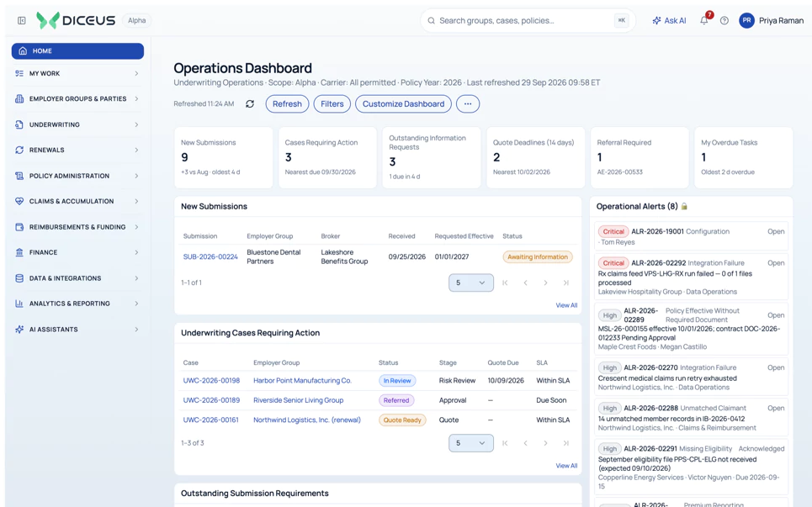Click the Finance bank icon
The height and width of the screenshot is (507, 812).
tap(19, 252)
